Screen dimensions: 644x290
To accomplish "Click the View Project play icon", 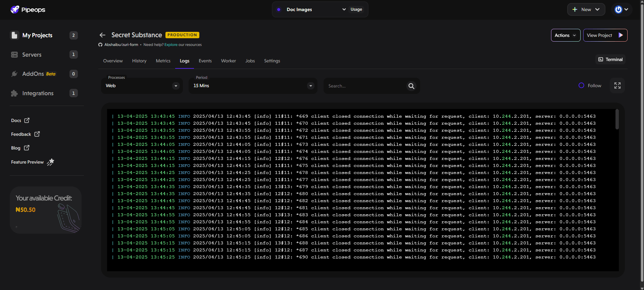I will (621, 35).
